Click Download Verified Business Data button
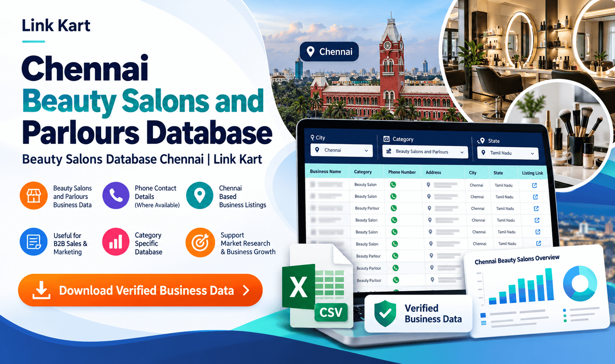 (140, 290)
